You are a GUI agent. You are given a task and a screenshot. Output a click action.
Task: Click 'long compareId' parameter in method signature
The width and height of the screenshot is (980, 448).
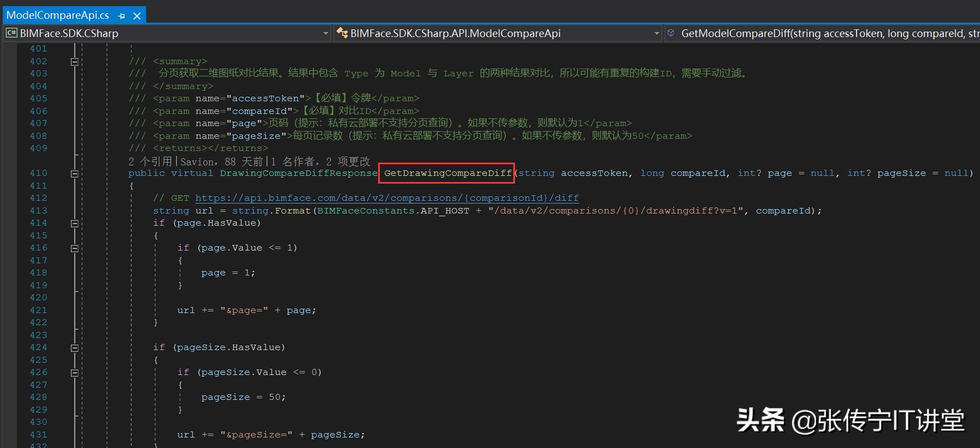coord(683,173)
